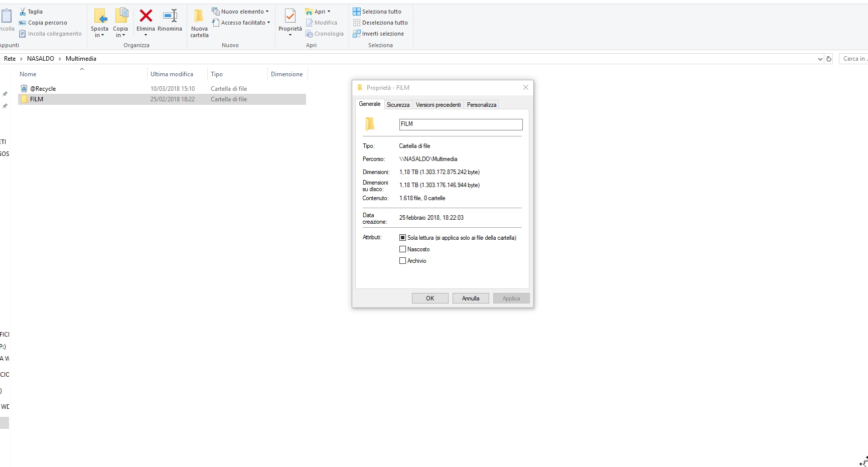
Task: Open the Versioni precedenti tab
Action: point(438,105)
